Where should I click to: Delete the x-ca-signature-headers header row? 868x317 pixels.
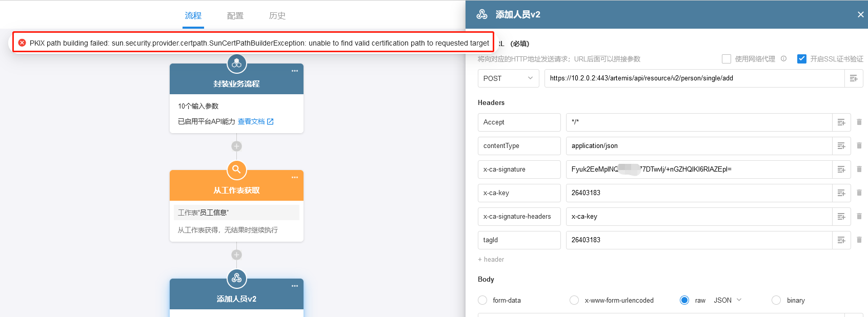859,216
